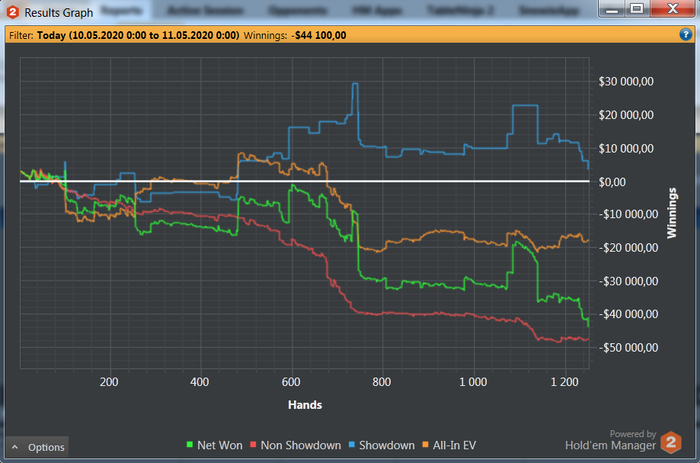The height and width of the screenshot is (463, 700).
Task: Click the All-In EV legend label
Action: [x=454, y=445]
